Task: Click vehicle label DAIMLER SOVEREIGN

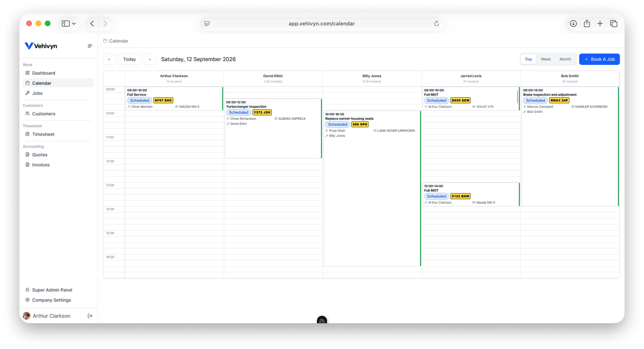Action: pos(591,107)
